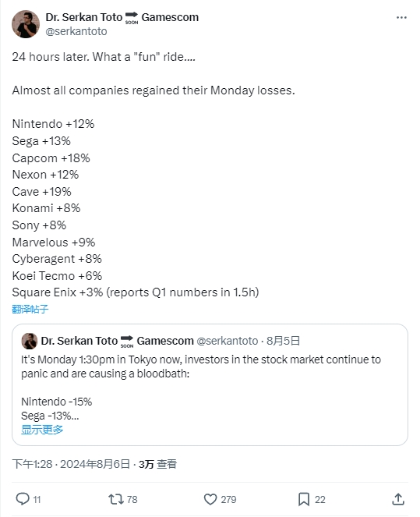Click the 下午1:28 · 2024年8月6日 timestamp
This screenshot has height=517, width=420.
(71, 464)
